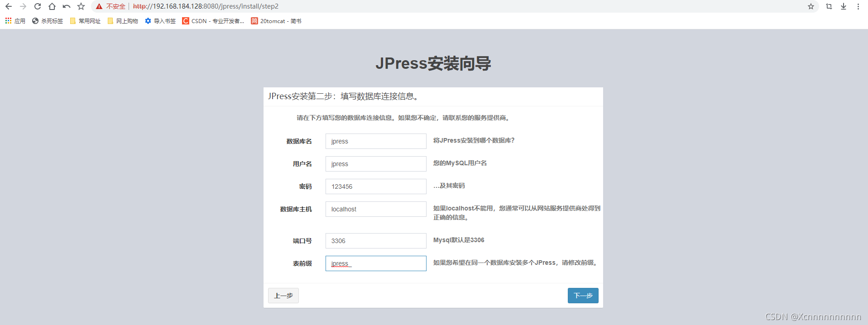Click the 数据库主机 label
This screenshot has height=325, width=868.
coord(296,209)
